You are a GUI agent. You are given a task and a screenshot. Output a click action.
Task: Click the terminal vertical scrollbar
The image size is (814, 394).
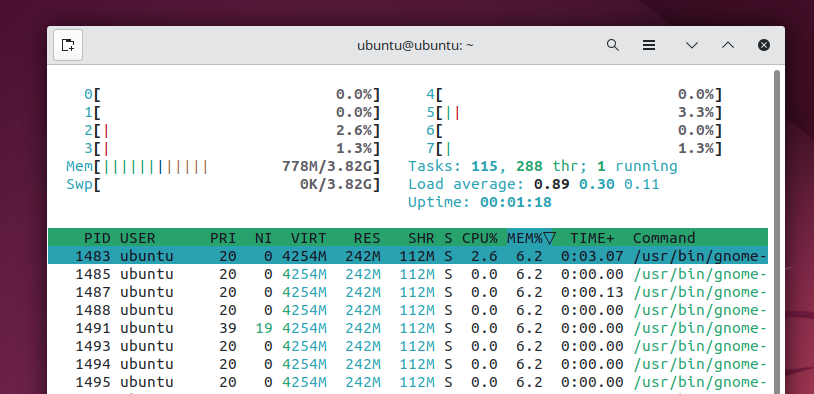tap(777, 231)
